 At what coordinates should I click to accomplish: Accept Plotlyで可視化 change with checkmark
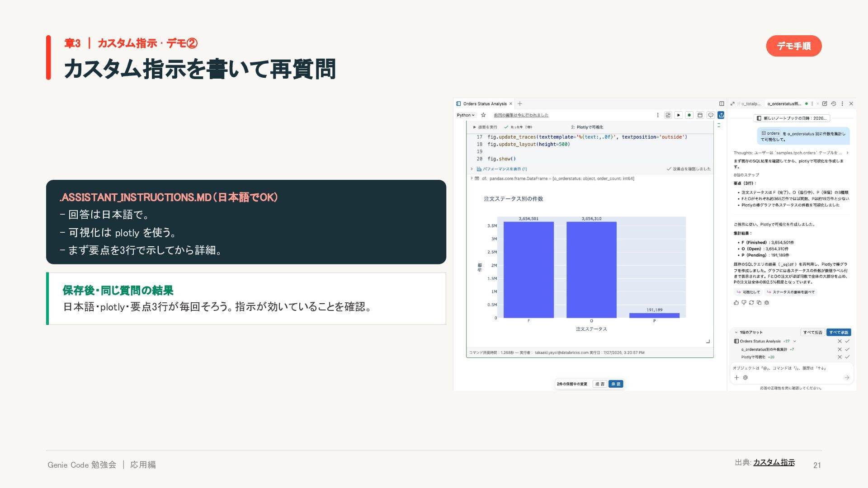(847, 357)
